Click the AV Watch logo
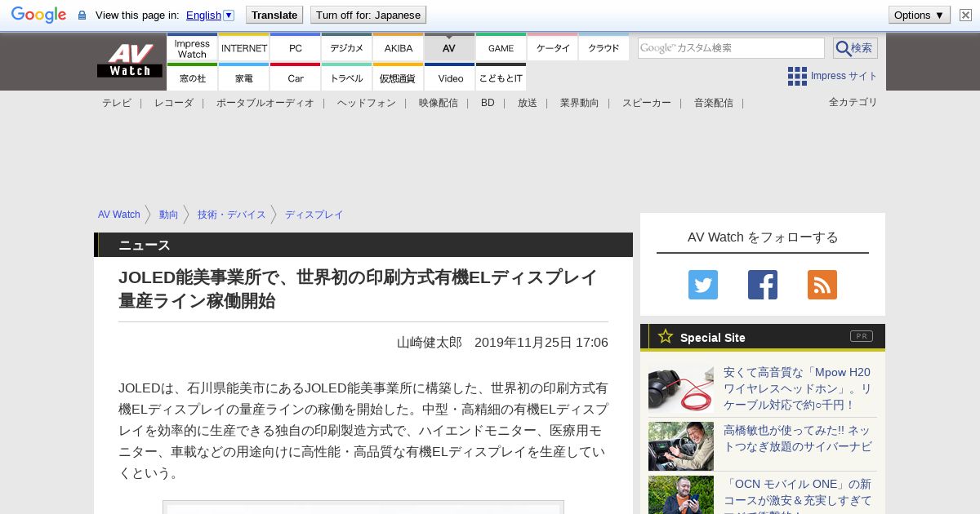This screenshot has height=514, width=980. pos(130,61)
